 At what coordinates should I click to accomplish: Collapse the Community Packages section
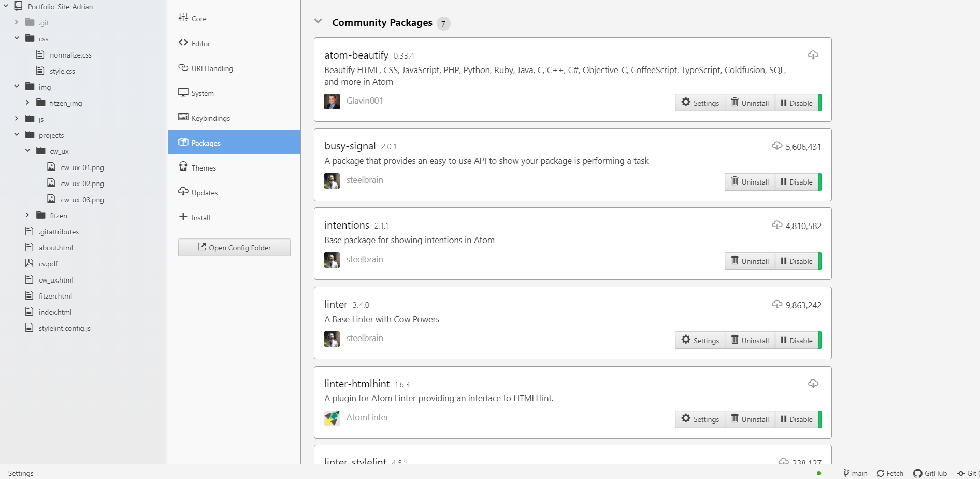point(318,22)
